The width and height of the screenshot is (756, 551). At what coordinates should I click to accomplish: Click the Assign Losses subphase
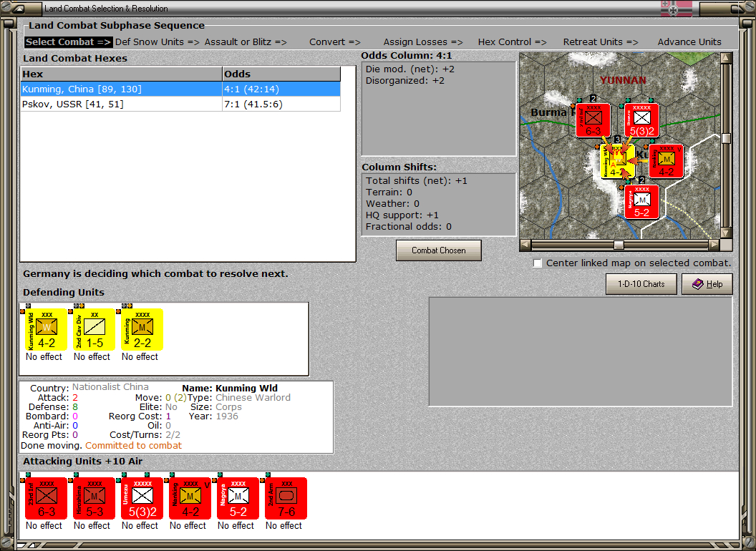point(423,42)
